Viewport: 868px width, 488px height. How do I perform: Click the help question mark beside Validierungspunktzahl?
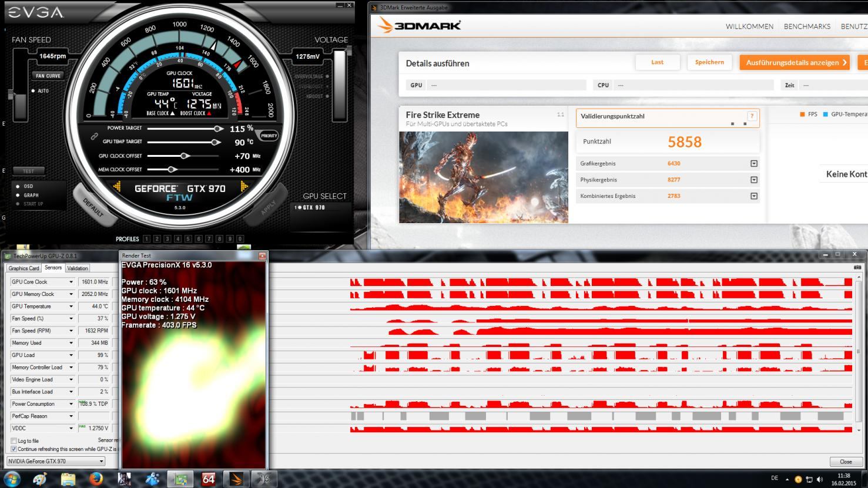(x=751, y=116)
